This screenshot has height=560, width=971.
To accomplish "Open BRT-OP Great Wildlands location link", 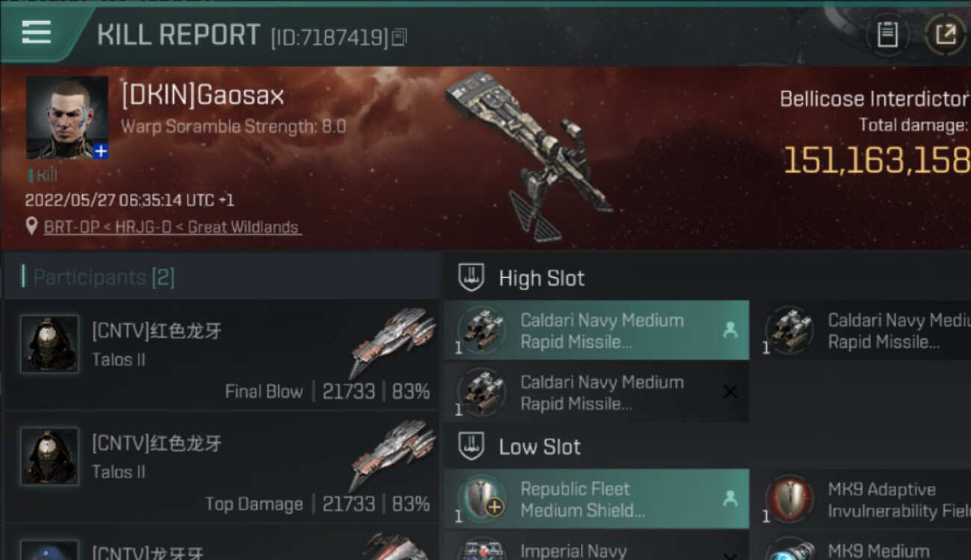I will [172, 227].
